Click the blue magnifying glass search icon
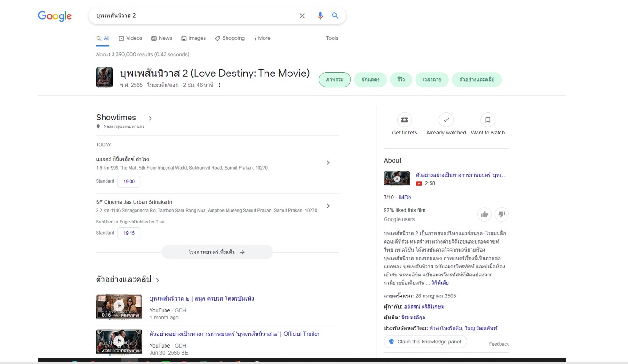This screenshot has height=364, width=628. pos(335,16)
